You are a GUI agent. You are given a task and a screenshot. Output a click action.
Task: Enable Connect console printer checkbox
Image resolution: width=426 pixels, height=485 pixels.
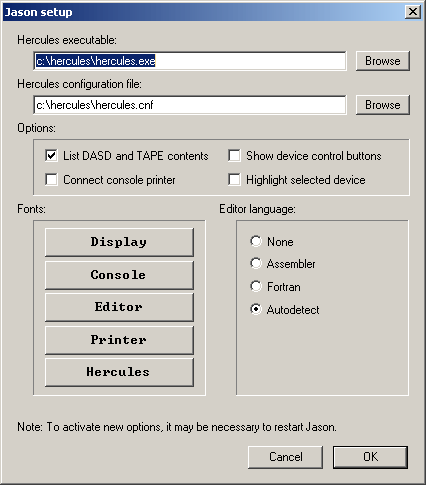[51, 180]
